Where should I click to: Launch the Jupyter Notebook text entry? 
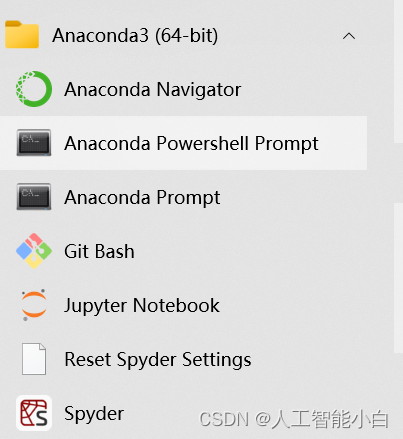click(142, 306)
